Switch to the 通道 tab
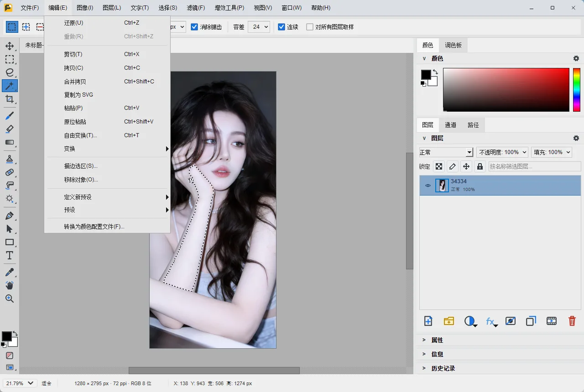Viewport: 584px width, 392px height. point(450,125)
